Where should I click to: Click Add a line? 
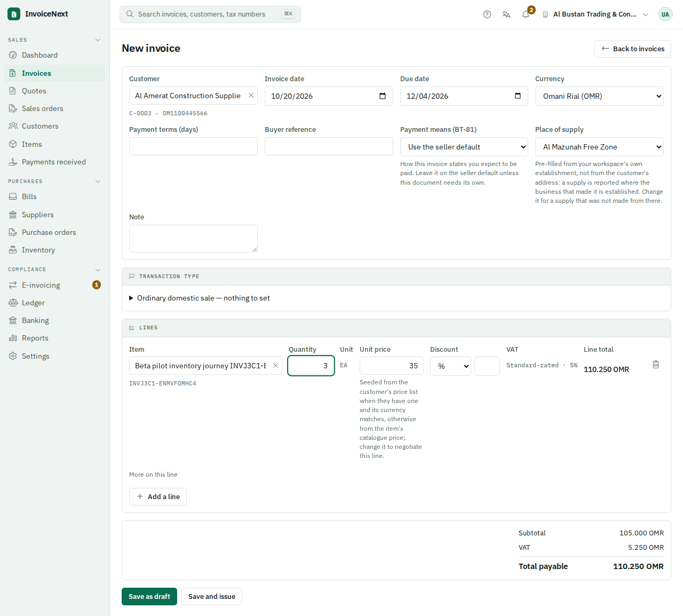pyautogui.click(x=158, y=496)
